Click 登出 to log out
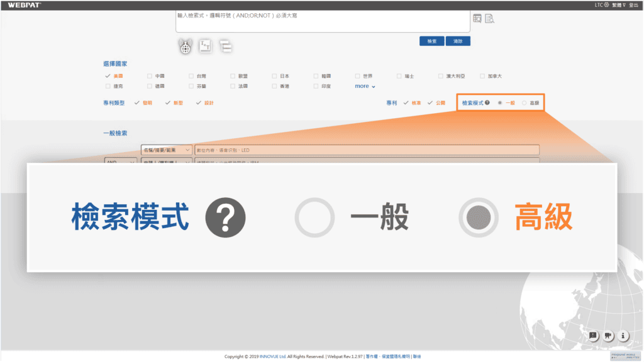Viewport: 644px width, 362px height. tap(632, 3)
